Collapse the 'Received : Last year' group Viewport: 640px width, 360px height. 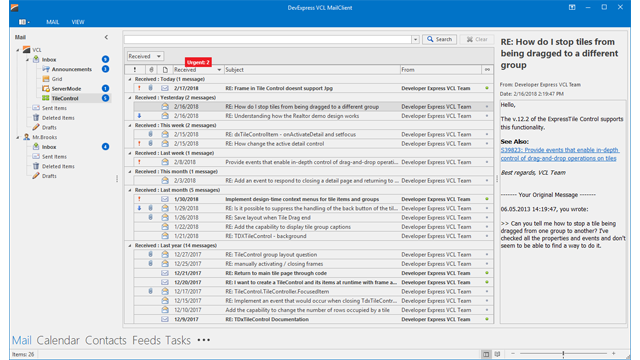click(130, 246)
